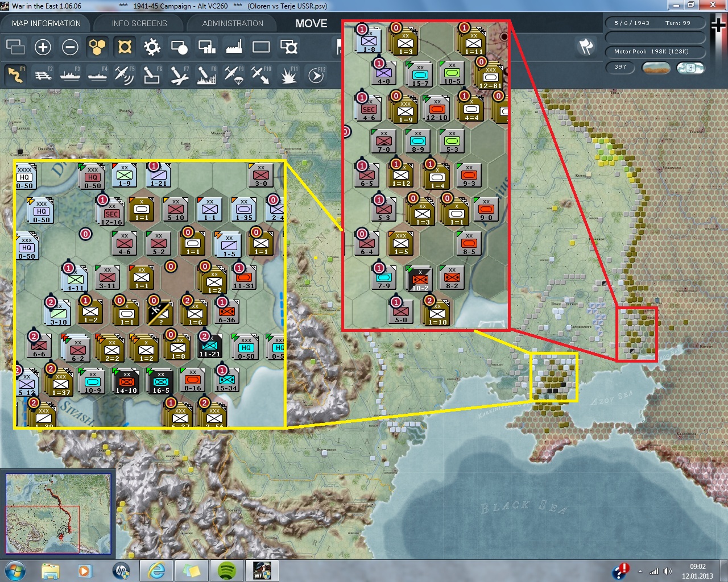Open Internet Explorer from taskbar
The width and height of the screenshot is (728, 582).
coord(156,571)
